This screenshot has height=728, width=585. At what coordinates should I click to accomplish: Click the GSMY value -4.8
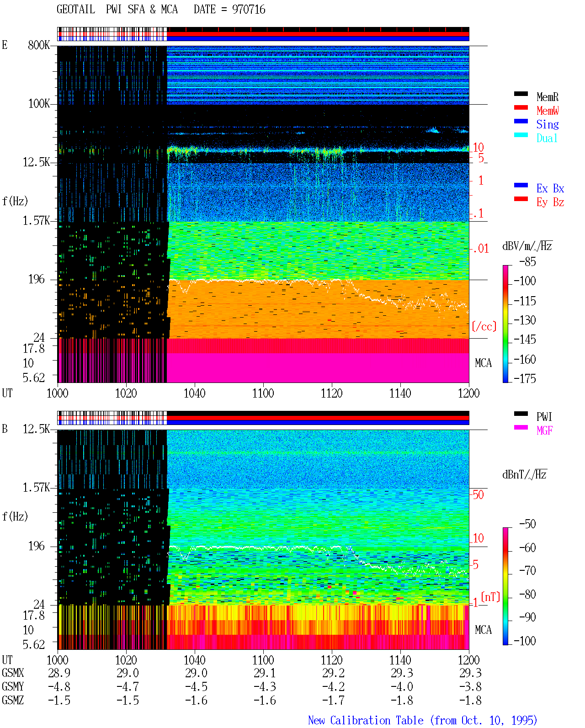(59, 686)
